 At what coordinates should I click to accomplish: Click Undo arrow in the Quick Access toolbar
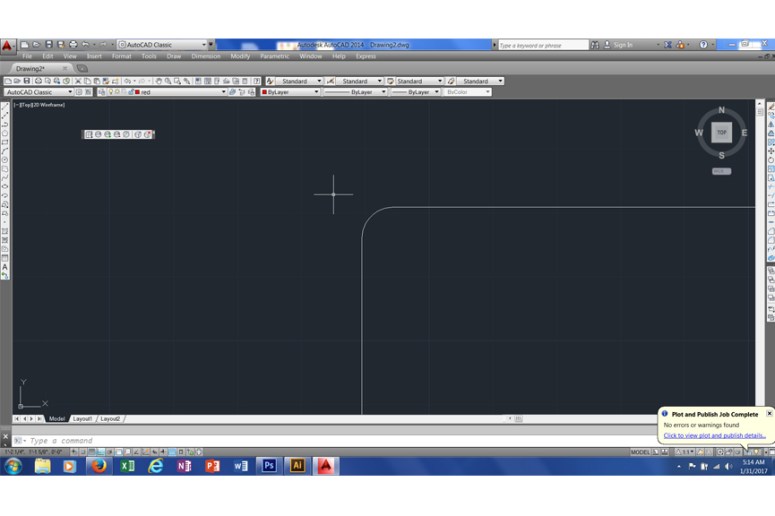pyautogui.click(x=85, y=44)
